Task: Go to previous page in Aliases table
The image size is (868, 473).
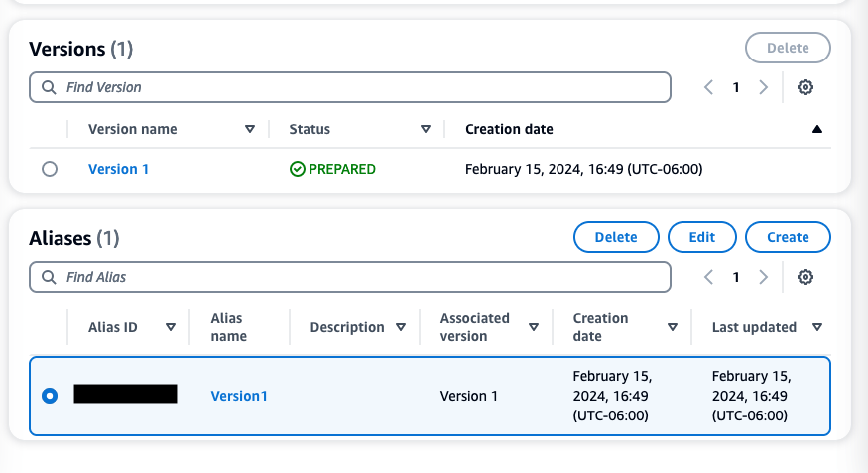Action: click(709, 277)
